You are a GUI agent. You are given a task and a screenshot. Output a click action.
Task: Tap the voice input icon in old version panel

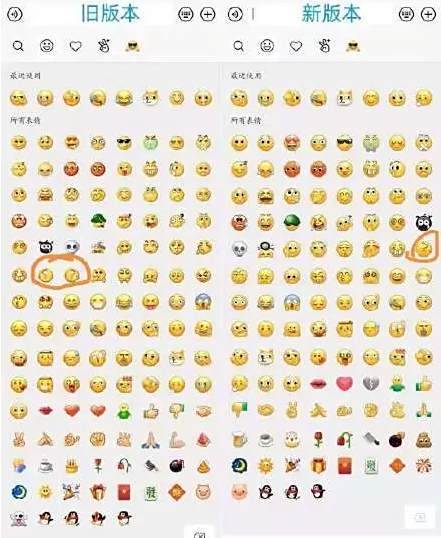[15, 14]
